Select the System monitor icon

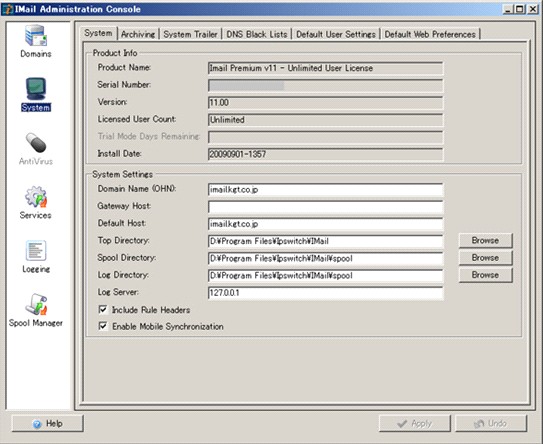[36, 89]
